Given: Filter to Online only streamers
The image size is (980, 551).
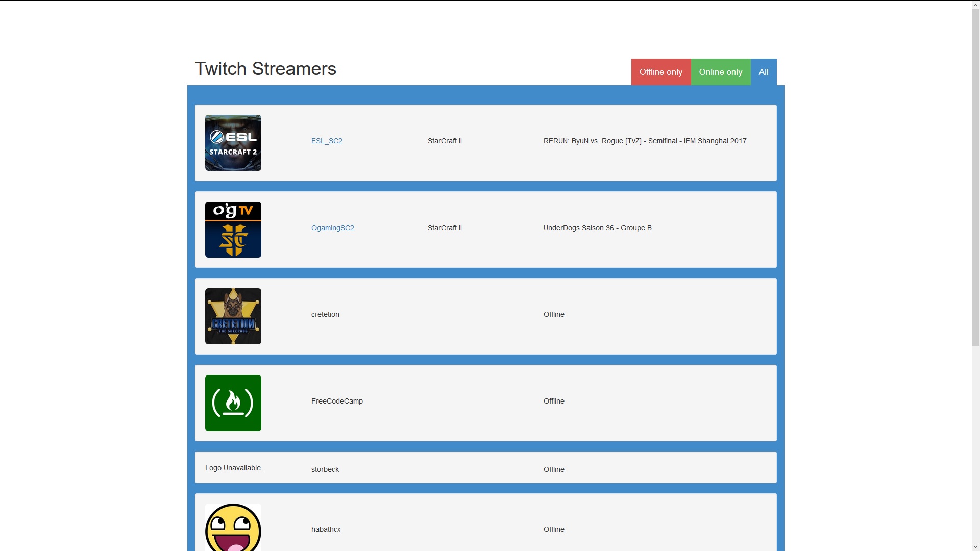Looking at the screenshot, I should click(x=721, y=72).
